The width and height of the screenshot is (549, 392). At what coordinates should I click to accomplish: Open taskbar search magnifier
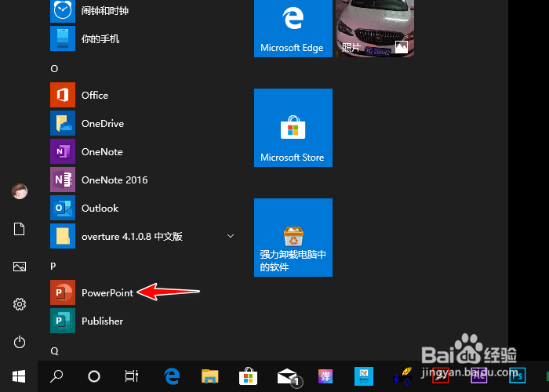pos(56,376)
